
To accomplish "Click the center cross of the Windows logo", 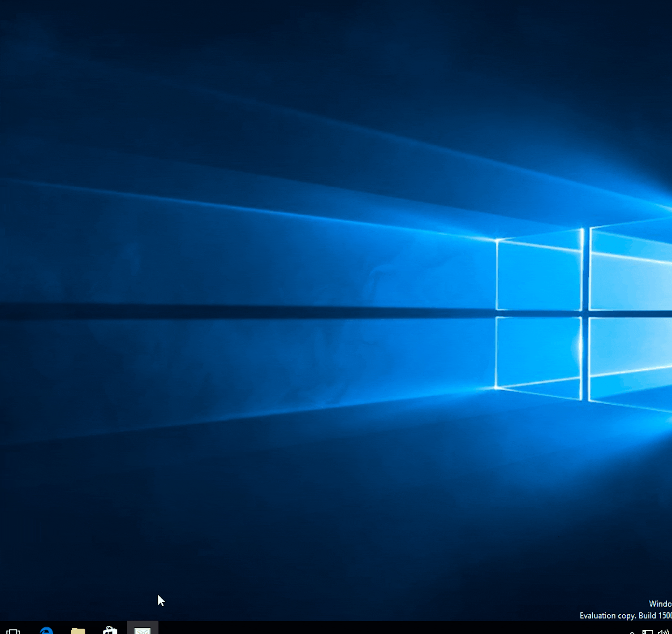I will (x=585, y=313).
